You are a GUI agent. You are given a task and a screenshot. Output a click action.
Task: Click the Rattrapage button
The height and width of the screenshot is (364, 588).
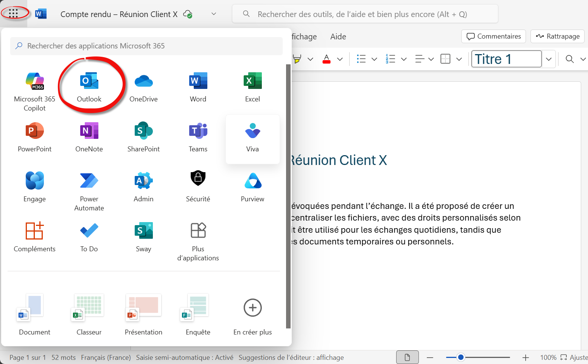click(557, 36)
